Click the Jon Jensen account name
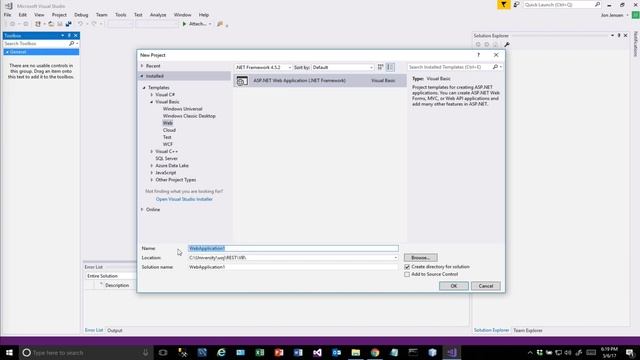The height and width of the screenshot is (360, 640). (612, 15)
